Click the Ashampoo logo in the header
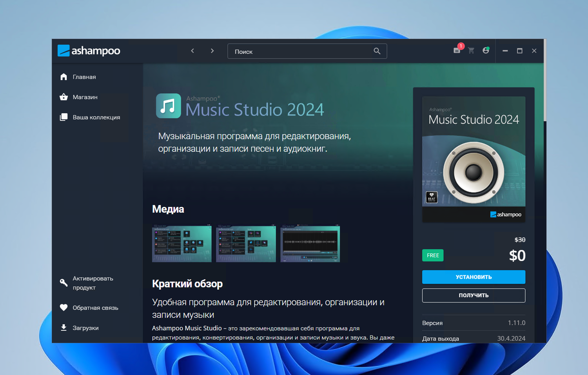 [89, 51]
